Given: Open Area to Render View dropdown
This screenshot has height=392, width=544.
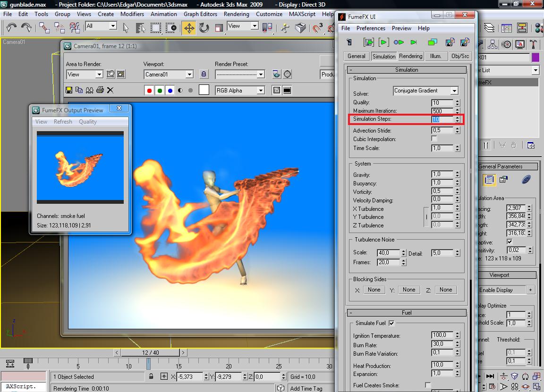Looking at the screenshot, I should click(x=85, y=74).
